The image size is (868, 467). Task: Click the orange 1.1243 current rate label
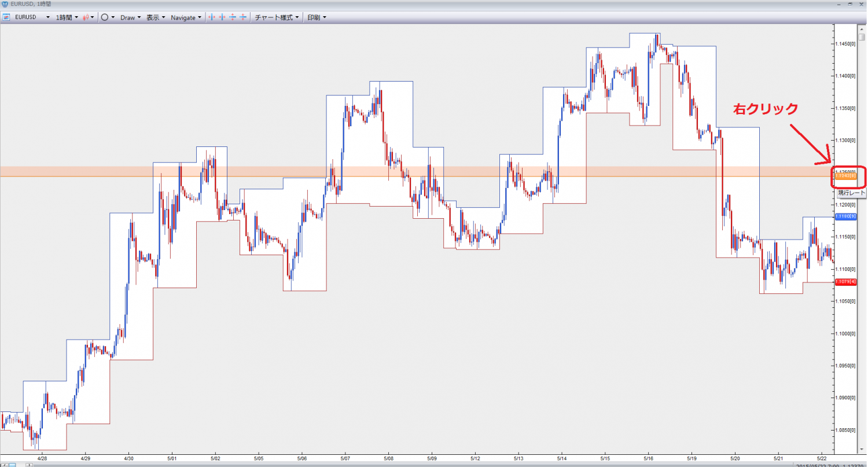[x=845, y=176]
